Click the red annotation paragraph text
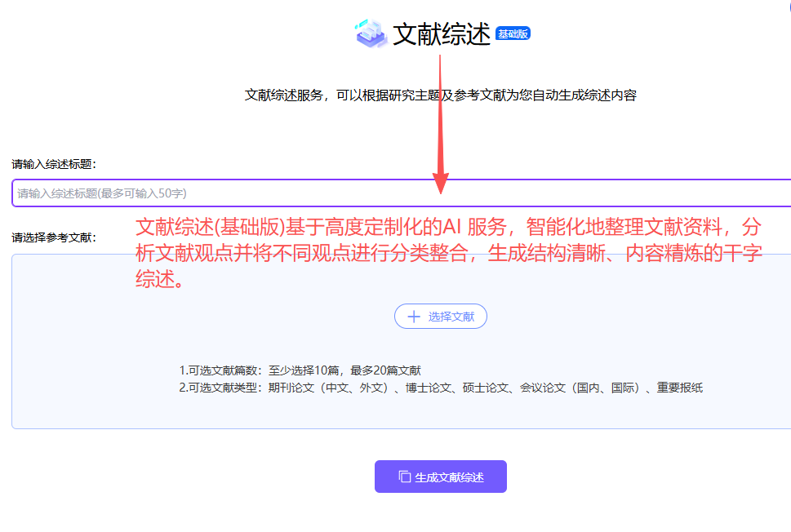 449,253
